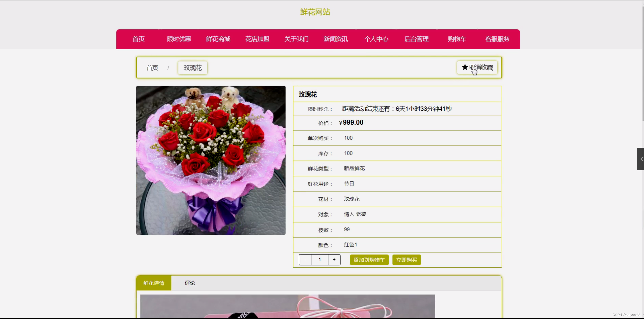Open 限时优惠 menu item
The height and width of the screenshot is (319, 644).
179,39
